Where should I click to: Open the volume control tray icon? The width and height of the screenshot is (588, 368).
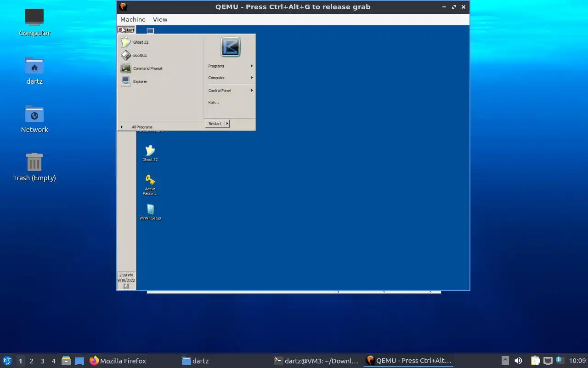point(518,361)
